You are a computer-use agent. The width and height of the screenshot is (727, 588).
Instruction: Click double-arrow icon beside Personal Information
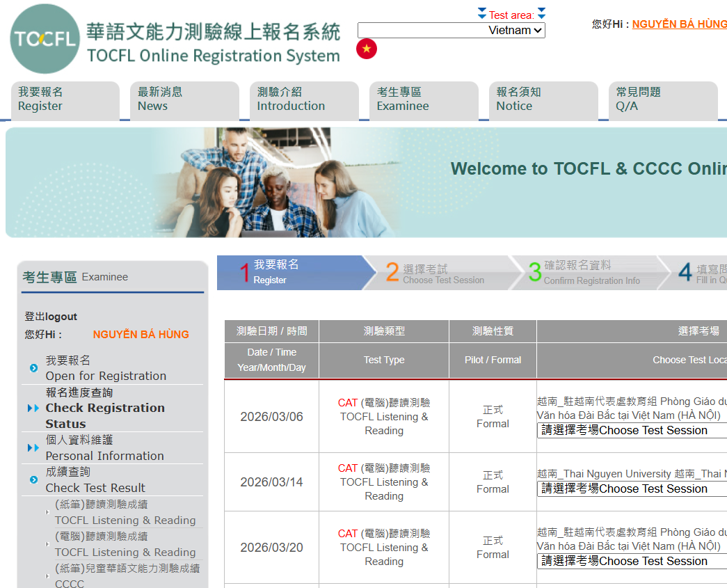coord(33,448)
